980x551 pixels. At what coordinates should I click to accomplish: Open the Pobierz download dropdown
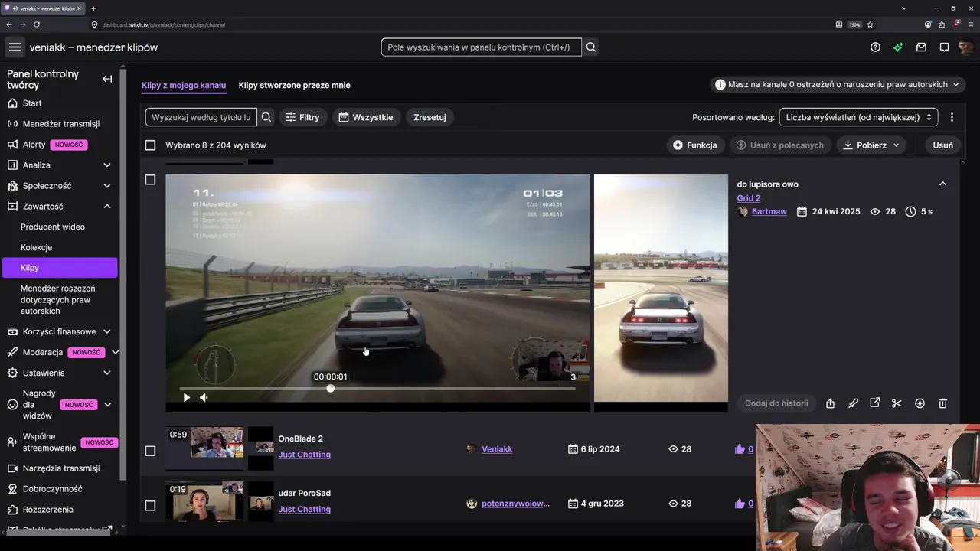click(871, 145)
